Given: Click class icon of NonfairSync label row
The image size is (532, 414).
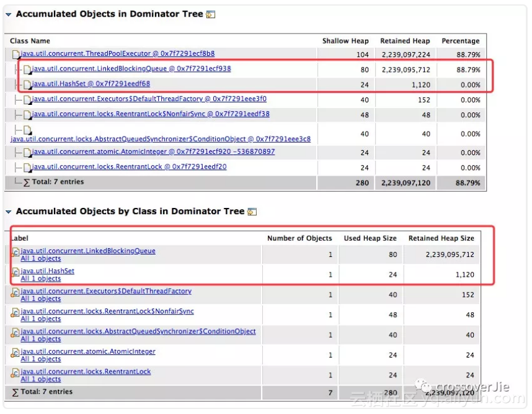Looking at the screenshot, I should click(15, 312).
